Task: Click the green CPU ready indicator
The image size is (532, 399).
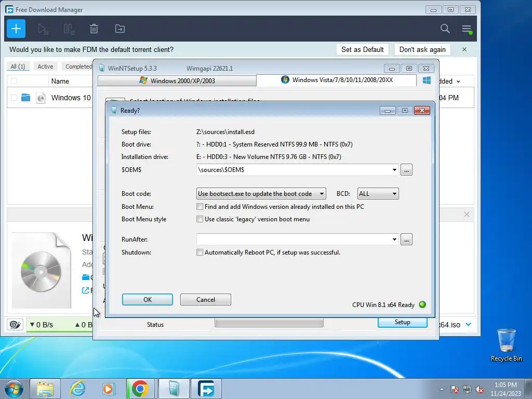Action: coord(422,304)
